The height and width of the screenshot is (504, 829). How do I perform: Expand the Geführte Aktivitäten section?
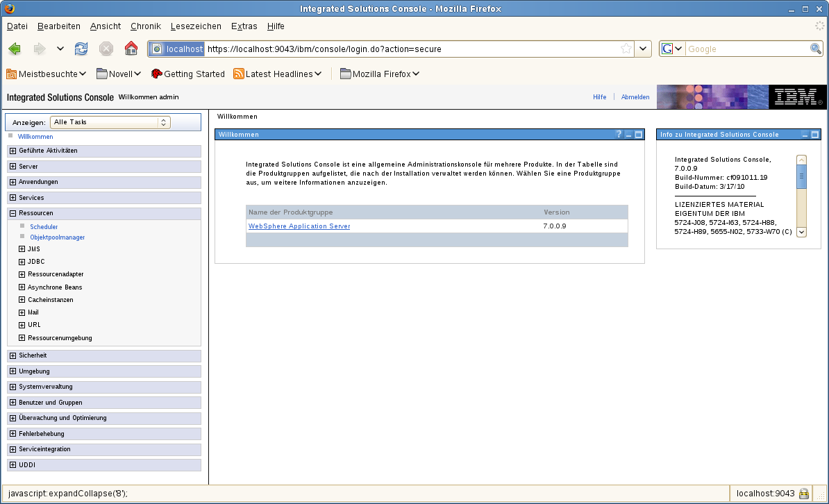point(12,151)
